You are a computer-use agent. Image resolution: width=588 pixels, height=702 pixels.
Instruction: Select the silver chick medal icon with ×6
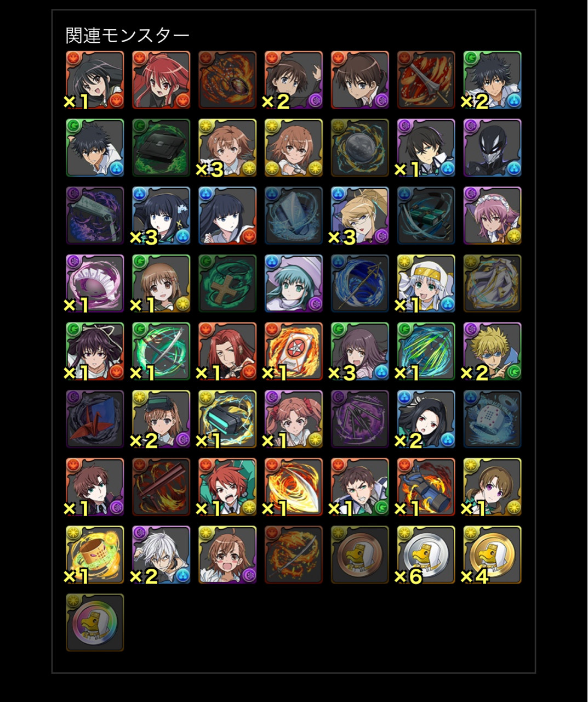click(426, 554)
